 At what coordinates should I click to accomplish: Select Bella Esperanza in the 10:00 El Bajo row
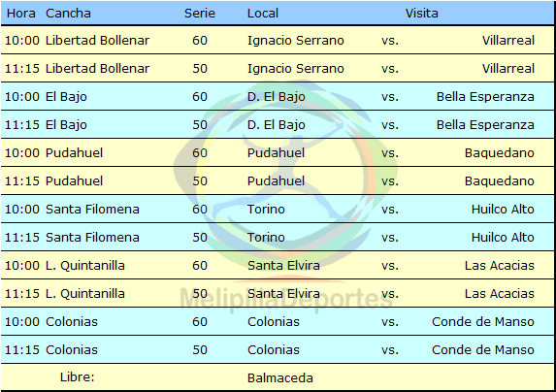tap(485, 96)
